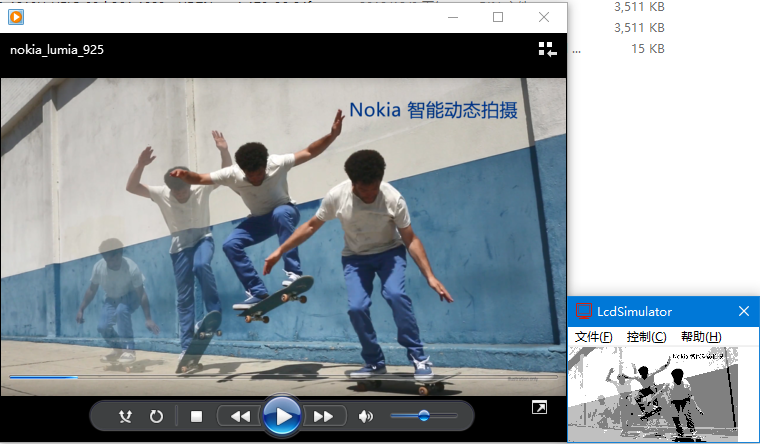The height and width of the screenshot is (444, 760).
Task: Click the video frame in media player
Action: click(x=284, y=237)
